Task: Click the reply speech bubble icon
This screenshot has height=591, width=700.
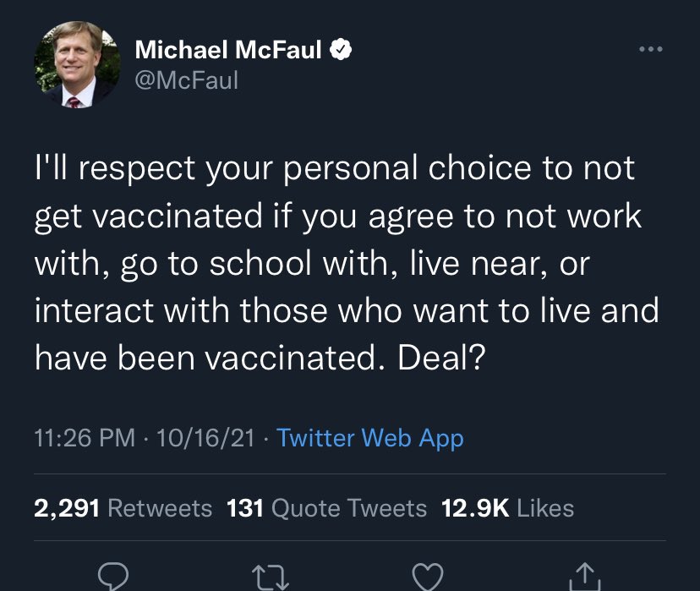Action: pyautogui.click(x=112, y=577)
